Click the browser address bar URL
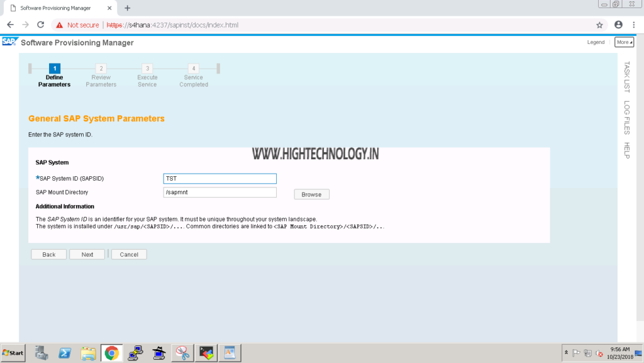 [x=172, y=25]
